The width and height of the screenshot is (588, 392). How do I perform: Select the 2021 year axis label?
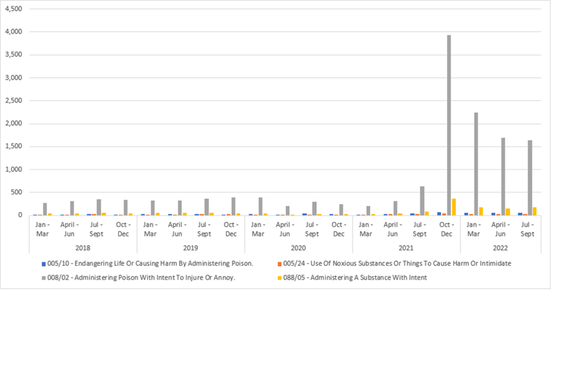pos(406,248)
